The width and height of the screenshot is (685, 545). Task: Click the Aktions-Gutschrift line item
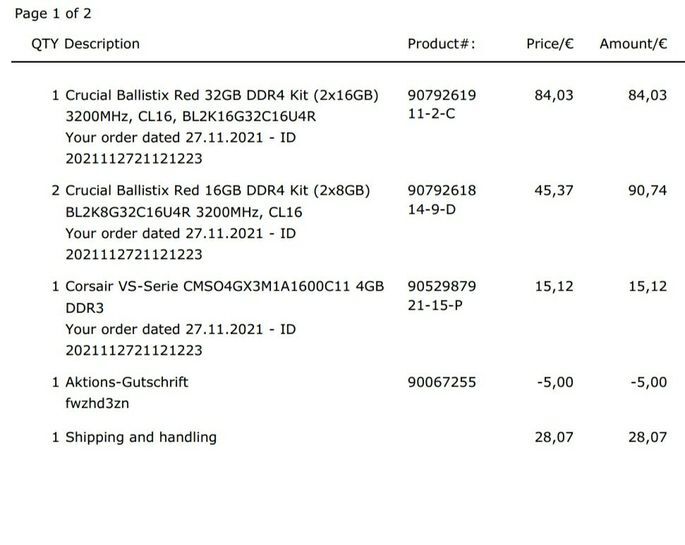click(127, 382)
